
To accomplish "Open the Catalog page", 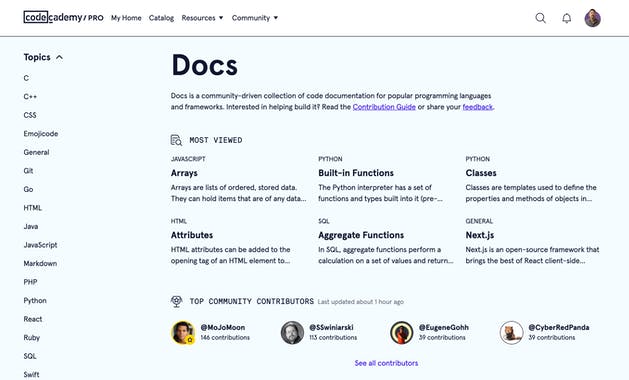I will 161,18.
